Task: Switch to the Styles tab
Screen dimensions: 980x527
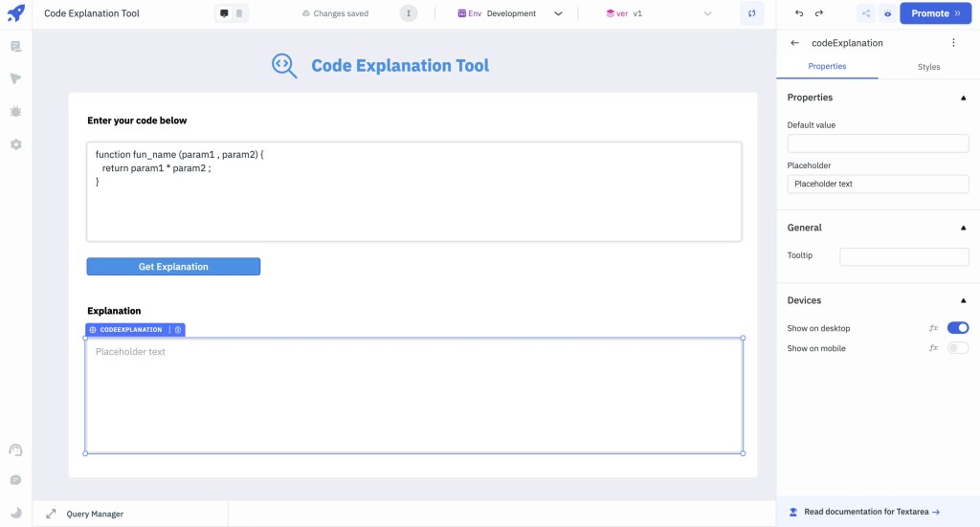Action: (928, 67)
